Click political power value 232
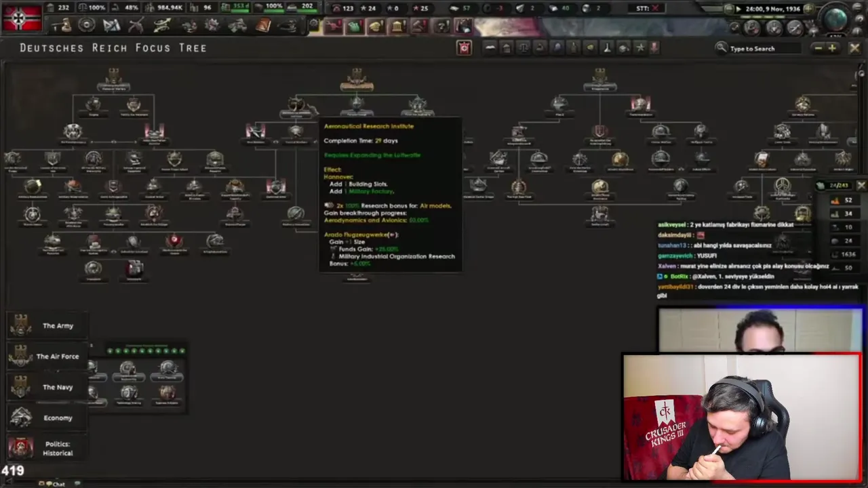 pyautogui.click(x=63, y=7)
